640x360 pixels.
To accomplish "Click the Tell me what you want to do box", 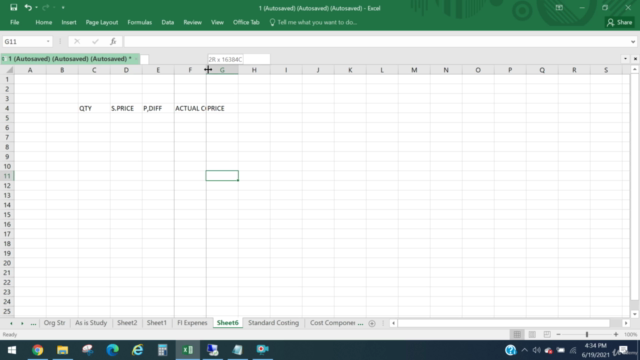I will 313,22.
